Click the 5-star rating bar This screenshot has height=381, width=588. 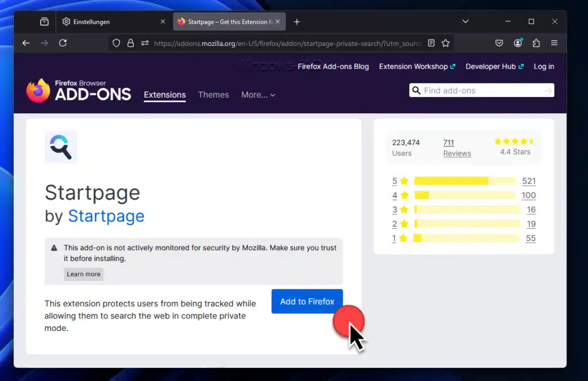pyautogui.click(x=465, y=181)
